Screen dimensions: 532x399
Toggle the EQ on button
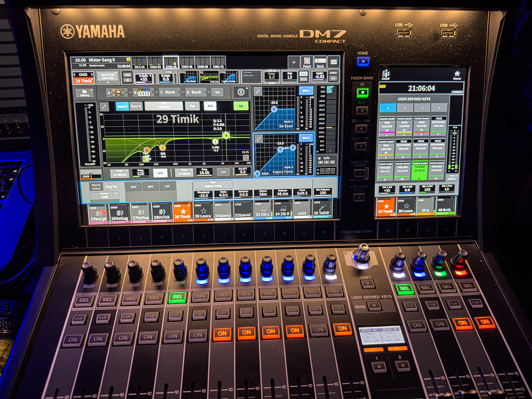241,106
